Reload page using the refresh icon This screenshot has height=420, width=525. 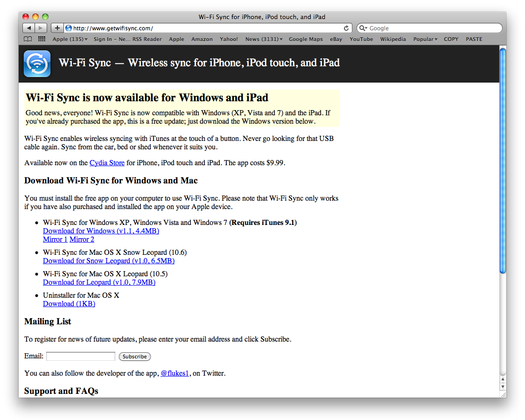[x=346, y=28]
